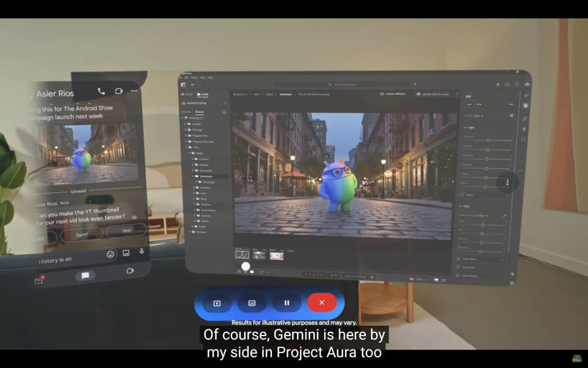588x368 pixels.
Task: Start a voice call with Asier Rios
Action: [x=101, y=91]
